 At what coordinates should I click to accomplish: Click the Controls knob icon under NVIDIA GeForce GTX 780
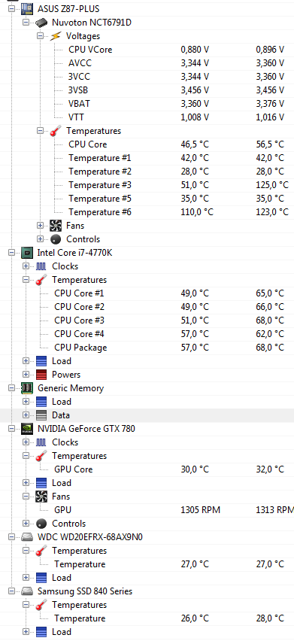(41, 524)
